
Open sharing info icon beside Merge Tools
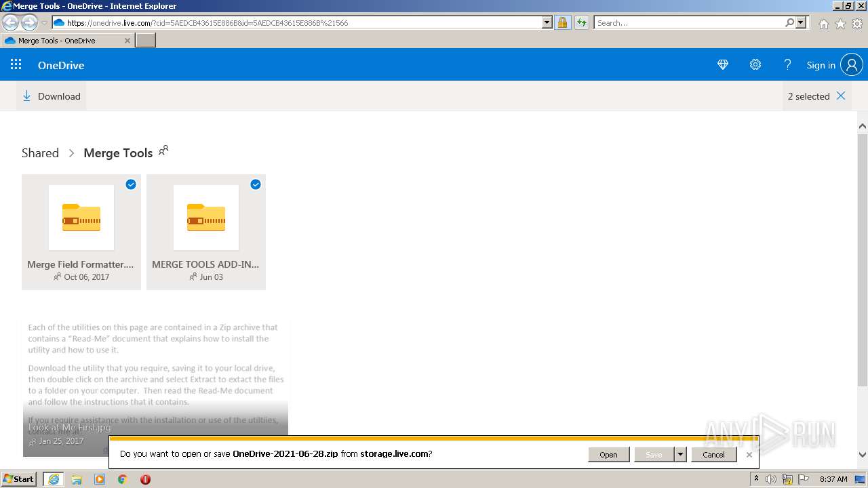click(163, 150)
